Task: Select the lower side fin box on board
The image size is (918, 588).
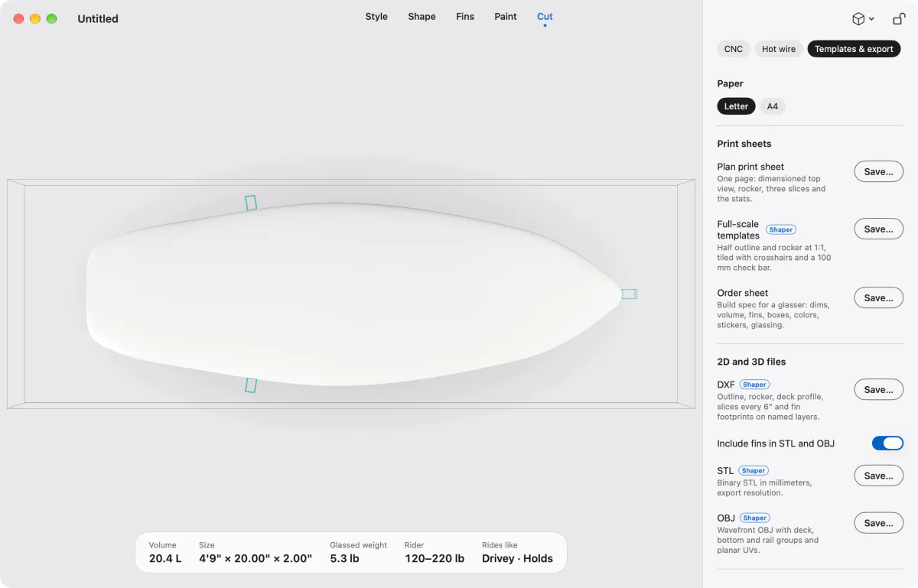Action: 251,385
